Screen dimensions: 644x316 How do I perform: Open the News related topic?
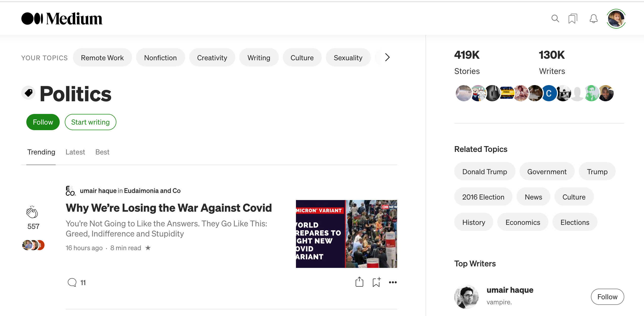(533, 197)
